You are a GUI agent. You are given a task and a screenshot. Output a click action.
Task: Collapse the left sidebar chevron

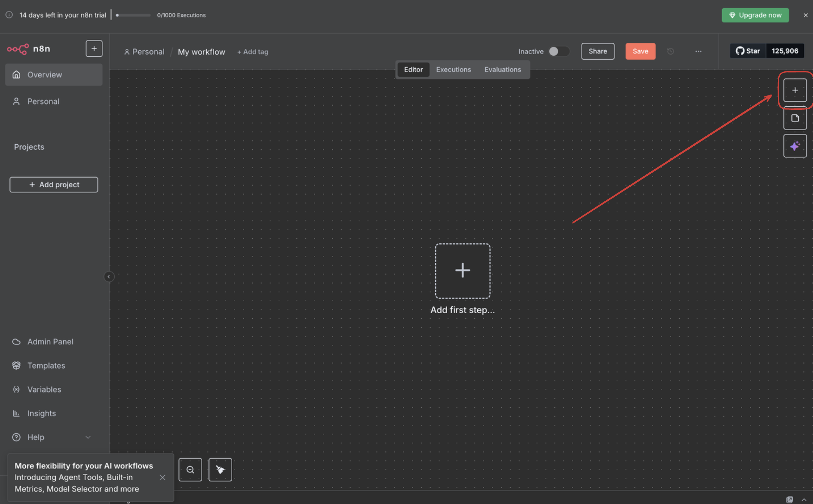point(109,276)
